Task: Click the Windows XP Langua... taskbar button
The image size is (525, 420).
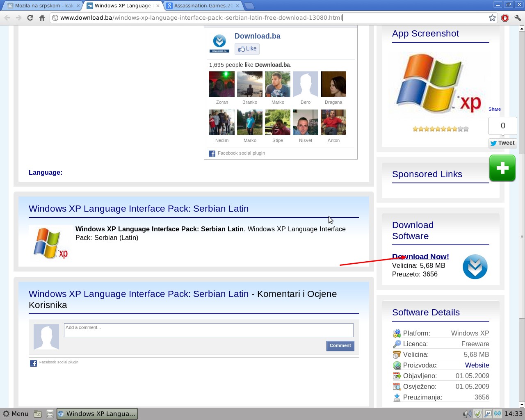Action: point(97,414)
